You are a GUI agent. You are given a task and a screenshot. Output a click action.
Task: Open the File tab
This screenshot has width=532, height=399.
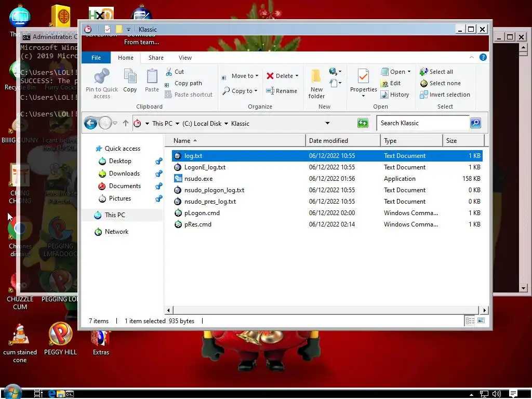[x=96, y=58]
